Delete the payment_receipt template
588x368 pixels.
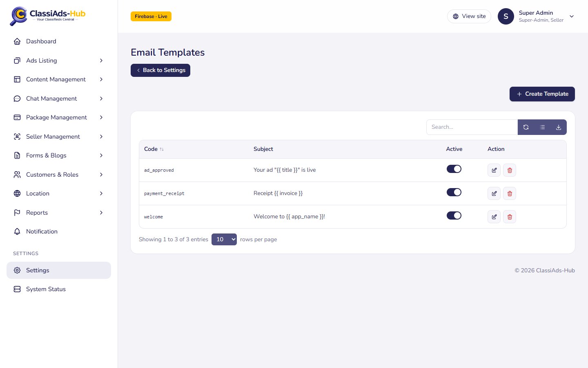[x=510, y=193]
